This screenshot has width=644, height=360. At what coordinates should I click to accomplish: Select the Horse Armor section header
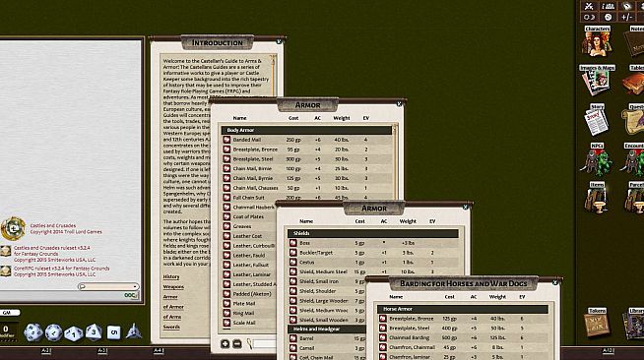click(463, 309)
